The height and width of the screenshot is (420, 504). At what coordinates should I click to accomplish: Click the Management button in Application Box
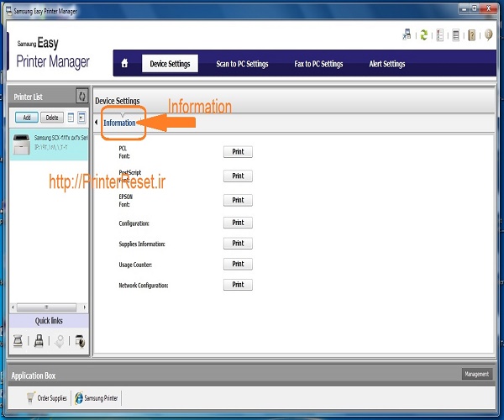point(477,374)
